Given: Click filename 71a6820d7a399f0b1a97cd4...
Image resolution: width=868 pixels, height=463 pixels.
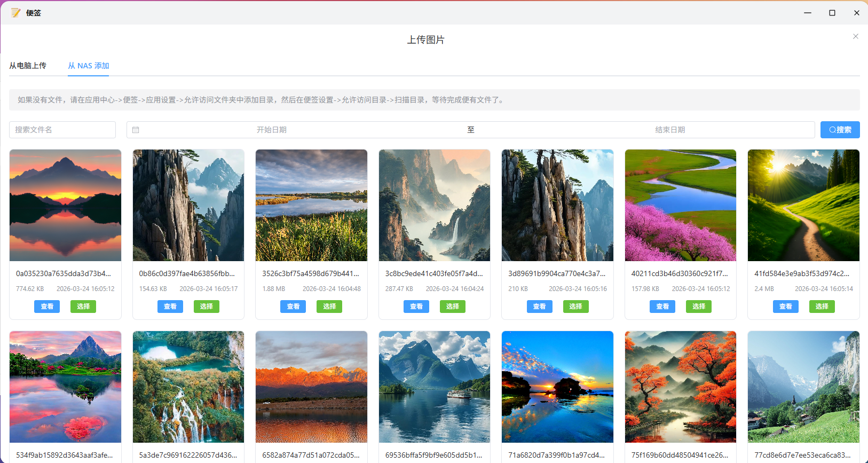Looking at the screenshot, I should point(557,455).
